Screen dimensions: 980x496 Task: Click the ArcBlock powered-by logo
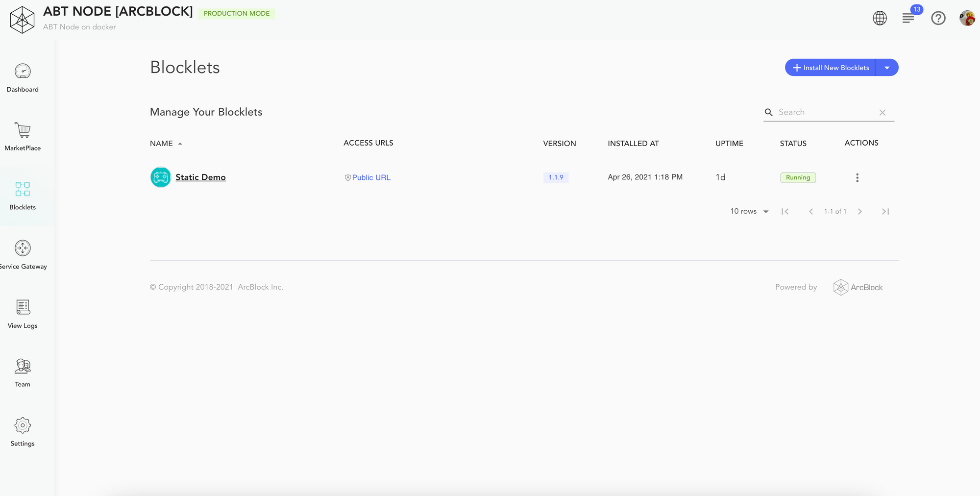click(x=858, y=287)
